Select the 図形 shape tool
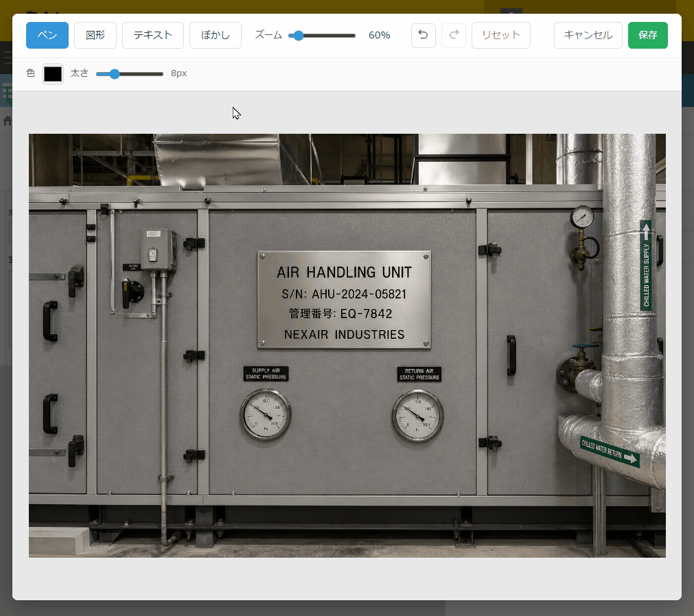The width and height of the screenshot is (694, 616). tap(95, 35)
